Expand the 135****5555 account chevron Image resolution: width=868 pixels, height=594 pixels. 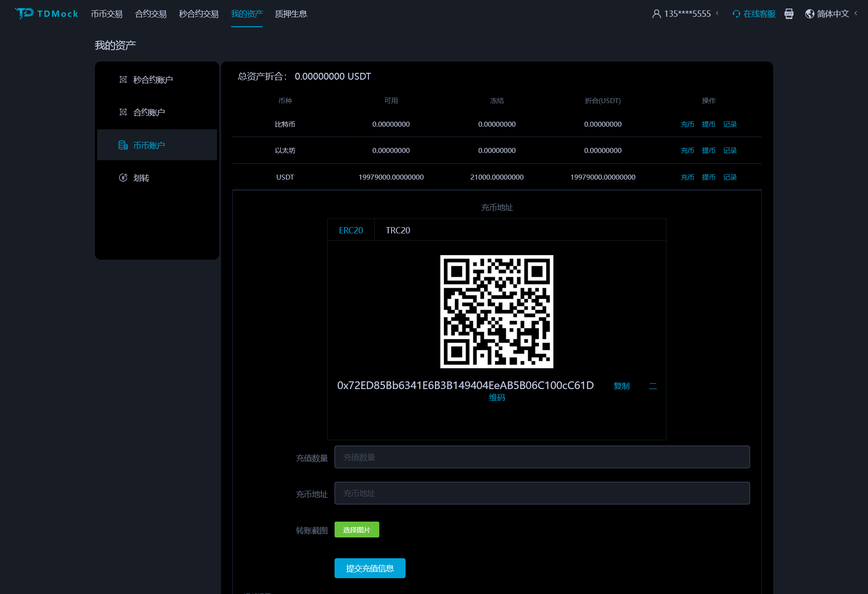pos(717,14)
